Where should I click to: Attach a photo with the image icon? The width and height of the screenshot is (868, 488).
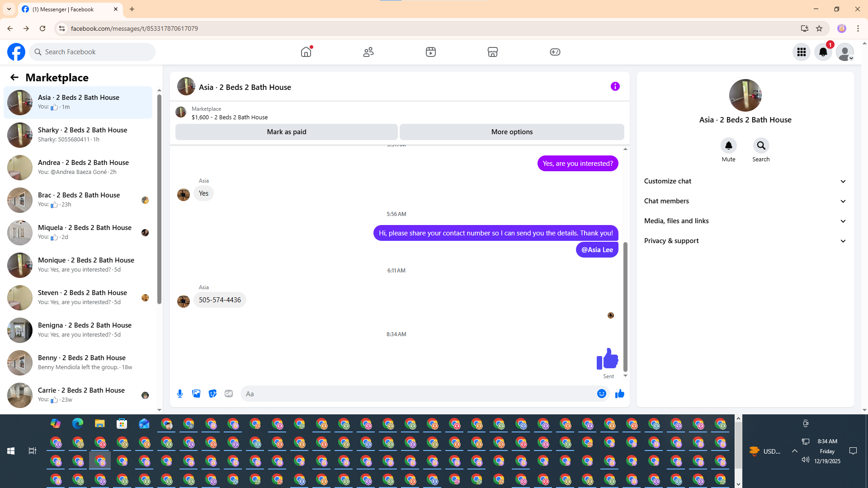(196, 394)
